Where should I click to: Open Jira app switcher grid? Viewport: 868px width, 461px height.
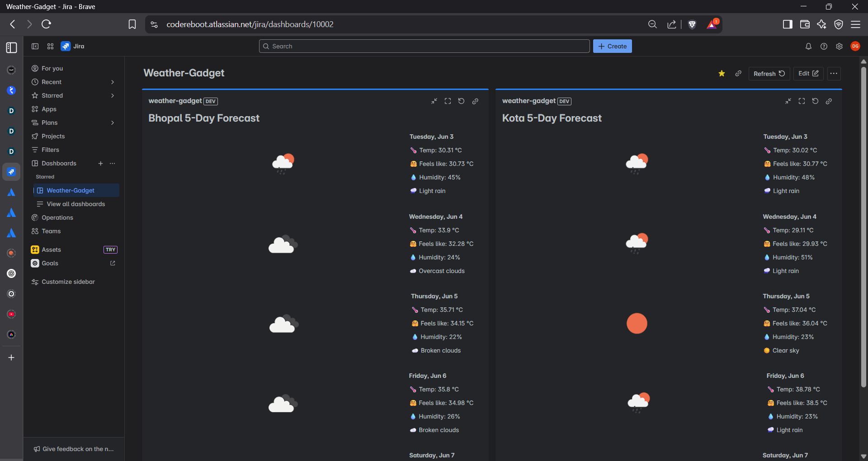50,46
